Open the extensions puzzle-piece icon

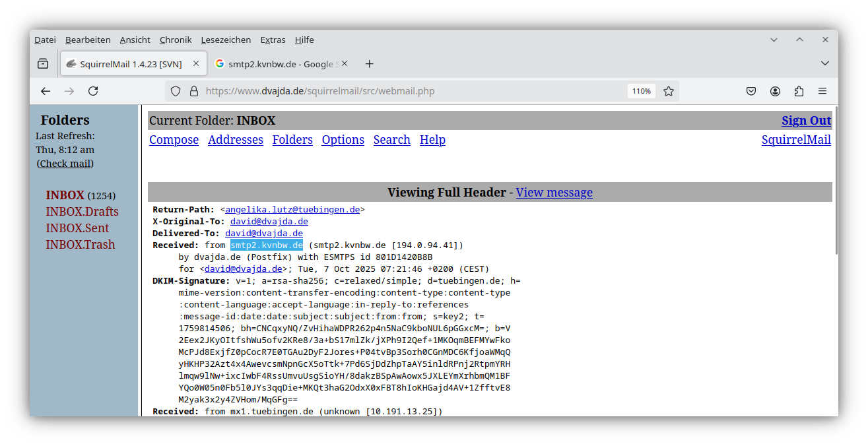pyautogui.click(x=799, y=90)
